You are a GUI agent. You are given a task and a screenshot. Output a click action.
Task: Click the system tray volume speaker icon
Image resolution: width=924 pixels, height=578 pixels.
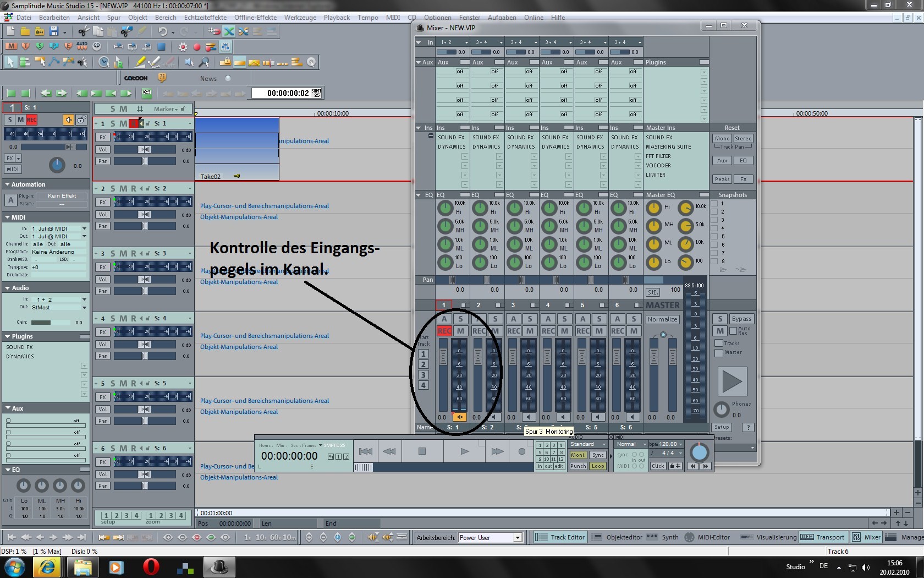click(x=866, y=567)
